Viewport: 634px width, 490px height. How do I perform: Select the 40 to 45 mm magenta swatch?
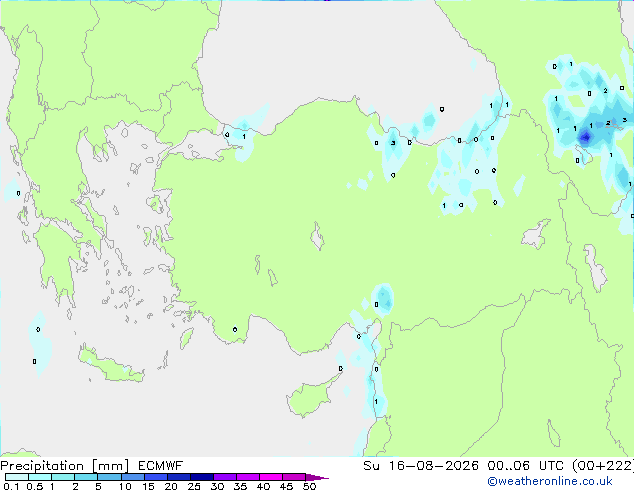point(271,477)
